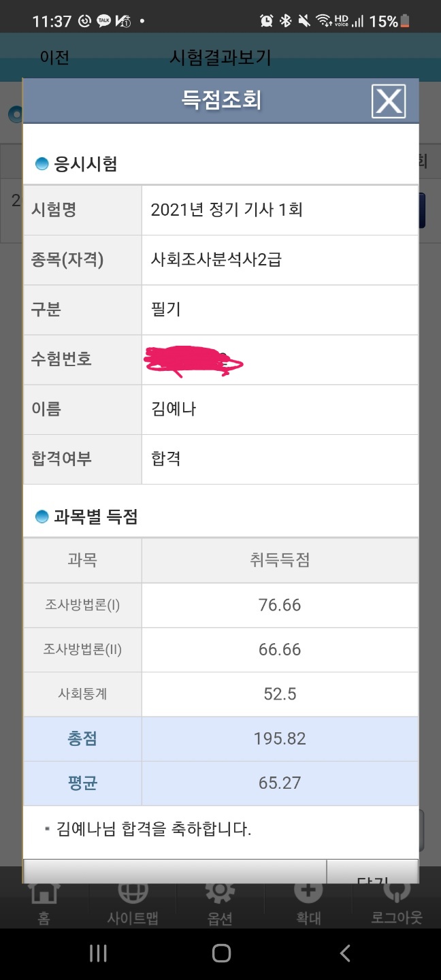Tap the Android home navigation button
Viewport: 441px width, 980px height.
click(x=221, y=953)
